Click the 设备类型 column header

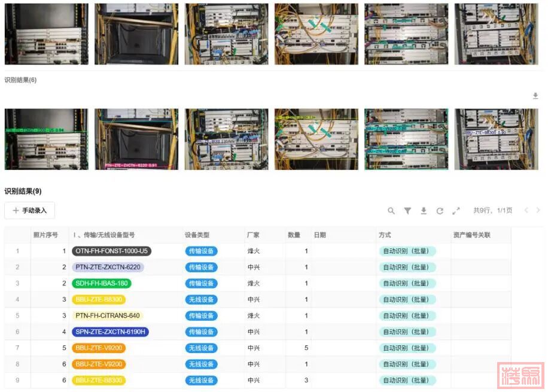[x=197, y=235]
